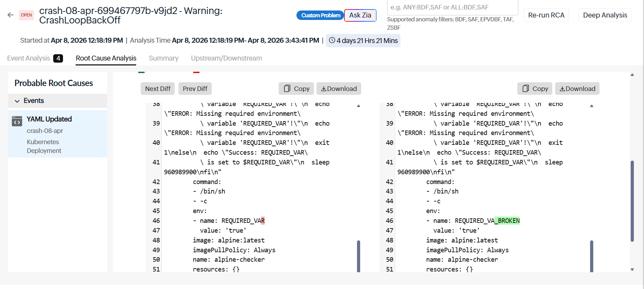
Task: Click 'imagePullPolicy: Always' in right pane
Action: [467, 250]
